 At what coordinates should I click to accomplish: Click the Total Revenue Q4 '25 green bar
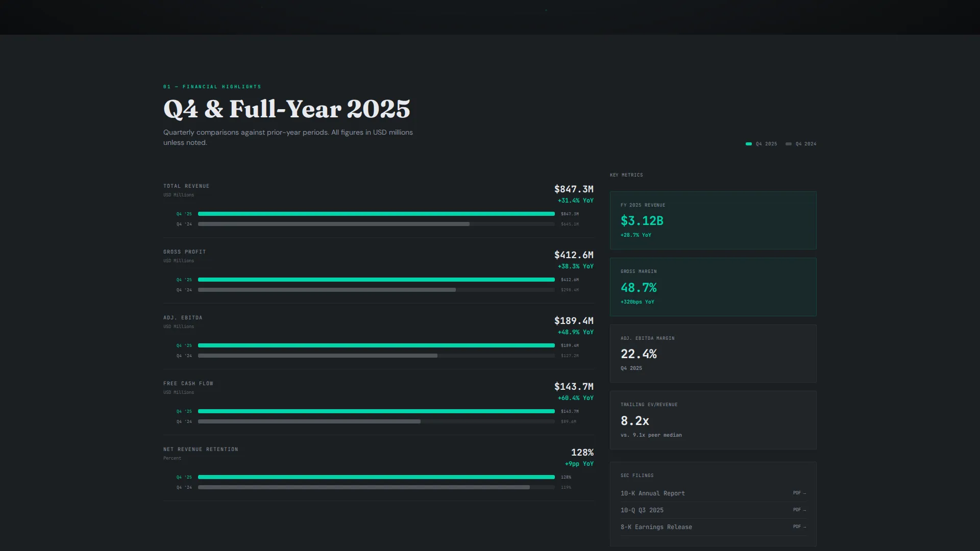pyautogui.click(x=376, y=214)
